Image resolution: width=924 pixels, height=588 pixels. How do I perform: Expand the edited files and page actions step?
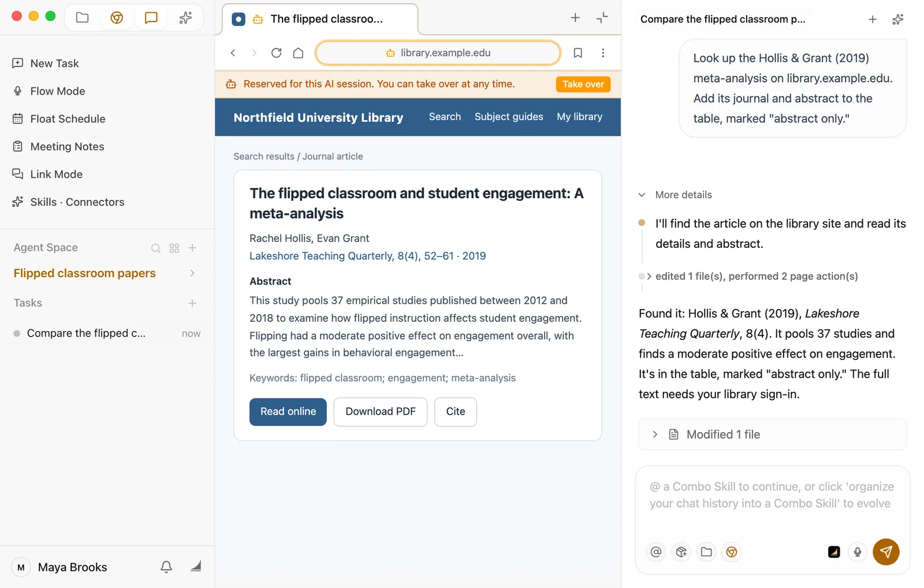click(x=749, y=276)
